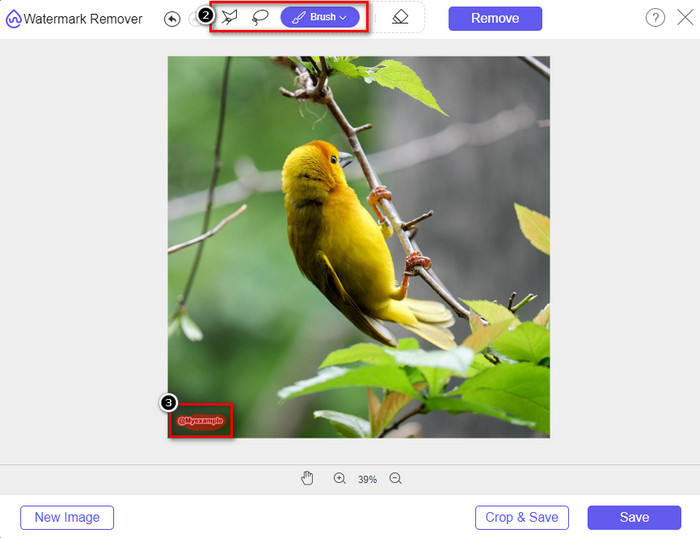Select the Eraser tool

point(400,18)
